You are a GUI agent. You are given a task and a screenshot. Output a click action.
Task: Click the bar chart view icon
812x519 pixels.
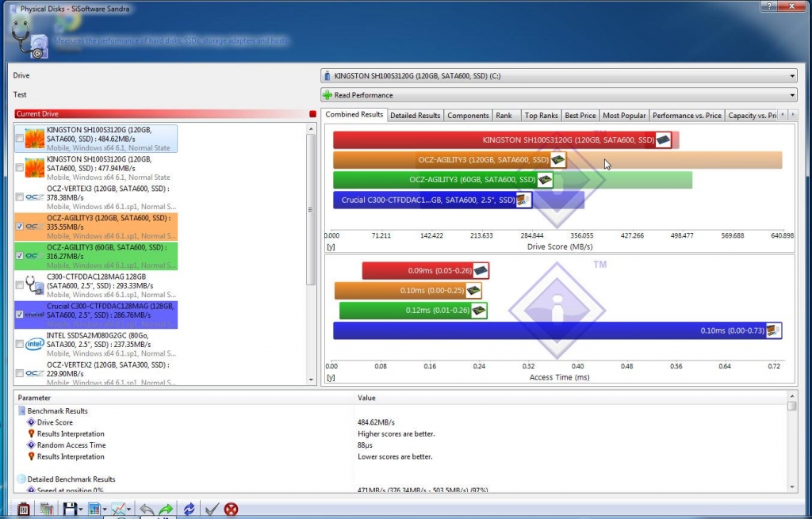point(94,509)
